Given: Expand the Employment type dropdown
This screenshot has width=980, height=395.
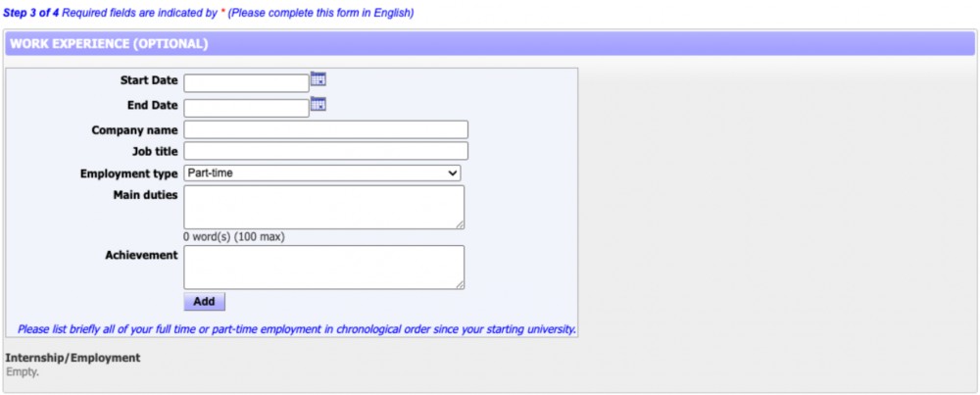Looking at the screenshot, I should click(x=322, y=173).
